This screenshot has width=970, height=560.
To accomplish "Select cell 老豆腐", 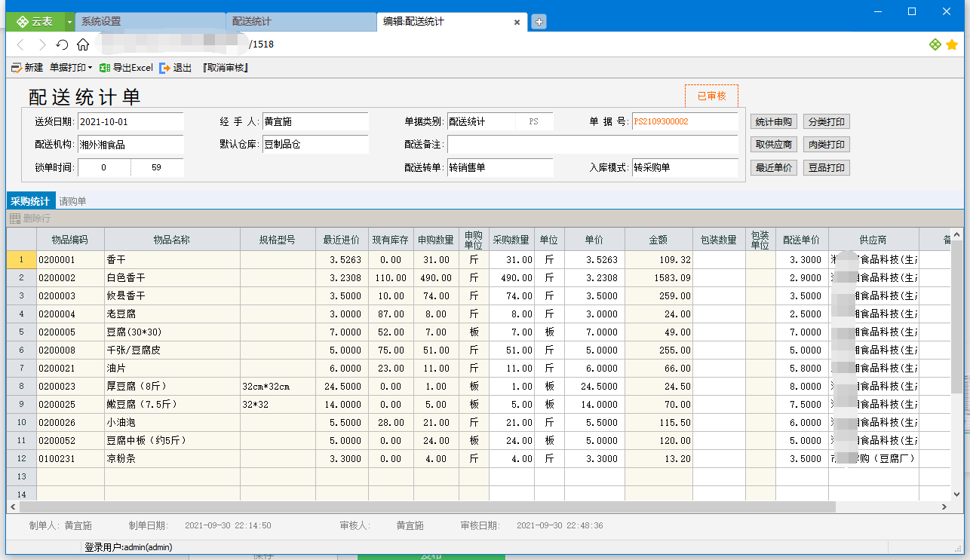I will (172, 314).
